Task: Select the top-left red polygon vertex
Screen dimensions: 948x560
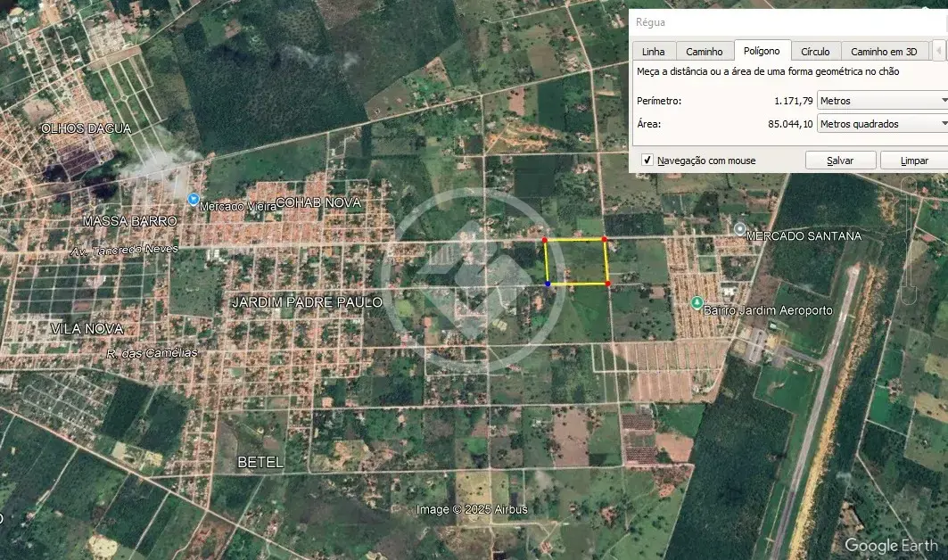Action: tap(545, 240)
